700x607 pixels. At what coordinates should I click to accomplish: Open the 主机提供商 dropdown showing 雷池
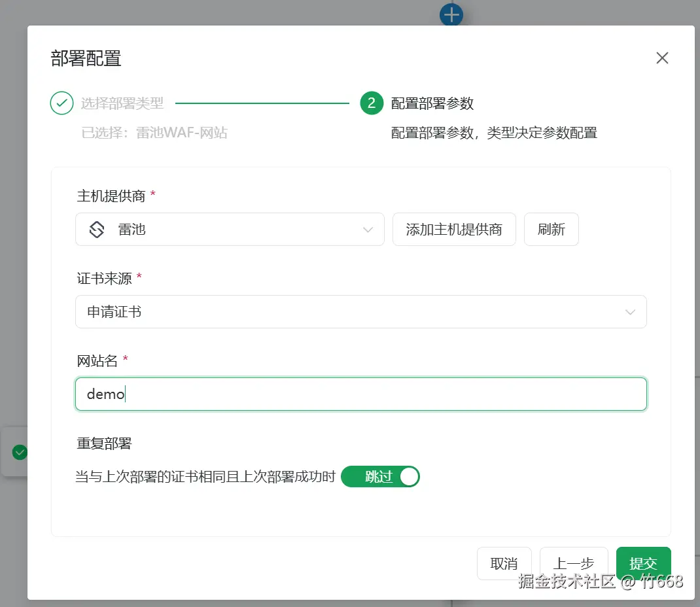coord(230,230)
